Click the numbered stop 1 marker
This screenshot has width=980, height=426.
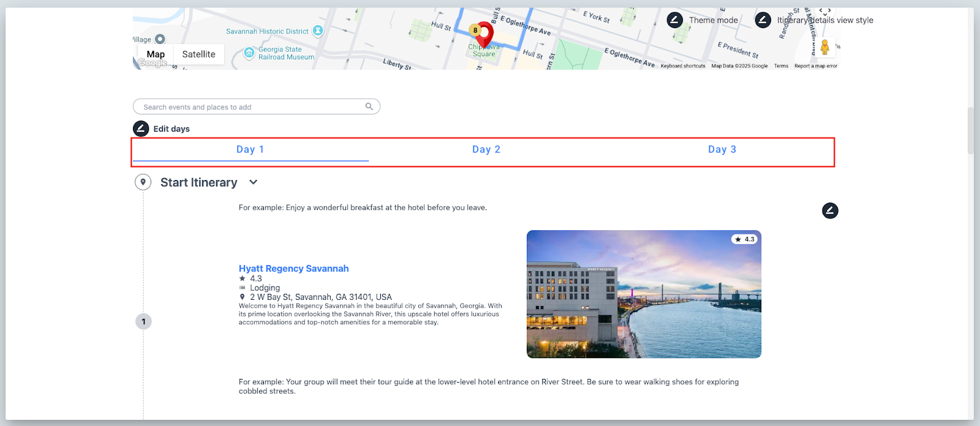(143, 321)
